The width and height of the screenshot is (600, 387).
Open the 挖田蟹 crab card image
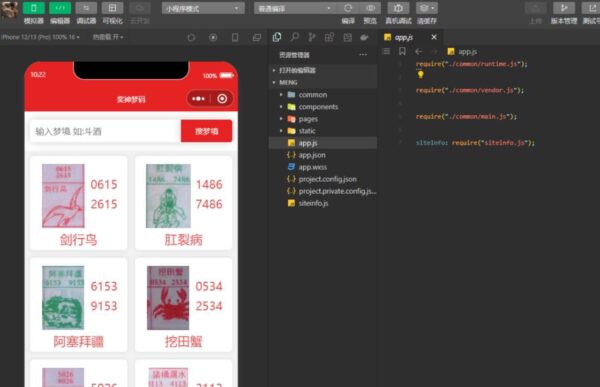[168, 297]
